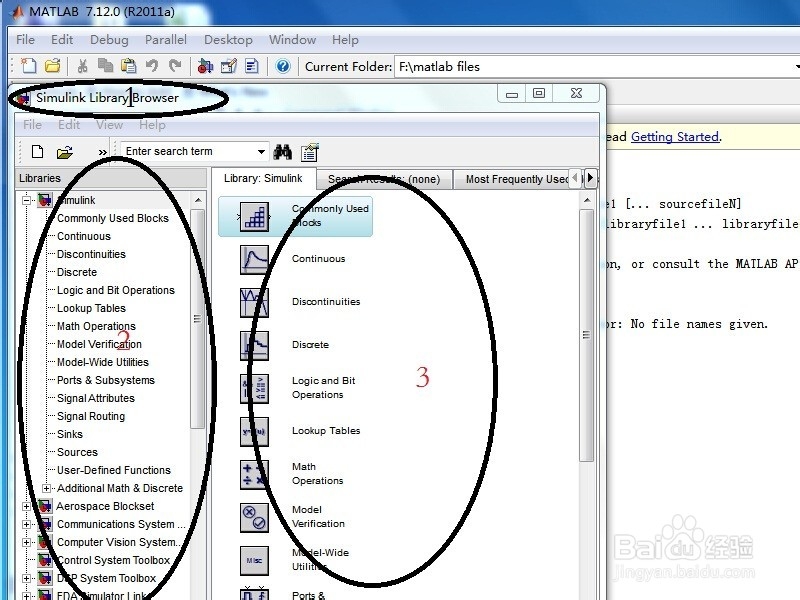Follow the Getting Started link
Viewport: 800px width, 600px height.
675,137
